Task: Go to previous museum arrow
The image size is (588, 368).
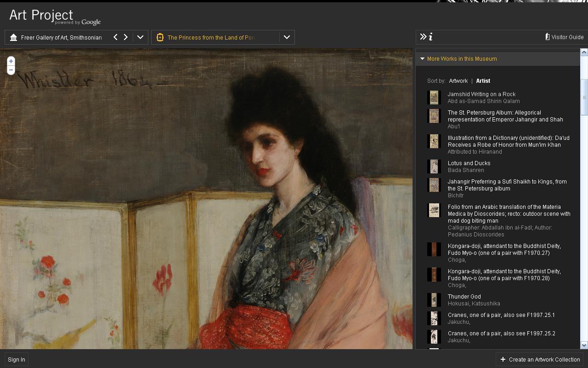Action: point(115,37)
